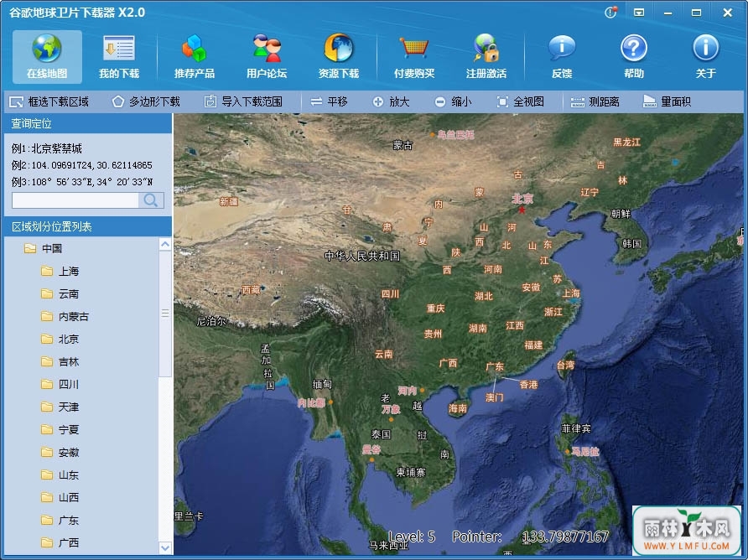Click the 尼泊尔 label on the map
This screenshot has height=560, width=748.
click(x=211, y=322)
